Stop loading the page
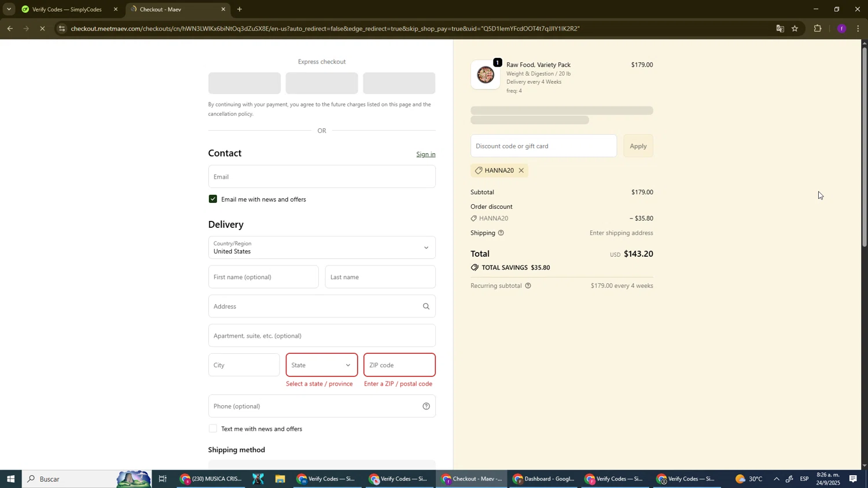 (42, 28)
